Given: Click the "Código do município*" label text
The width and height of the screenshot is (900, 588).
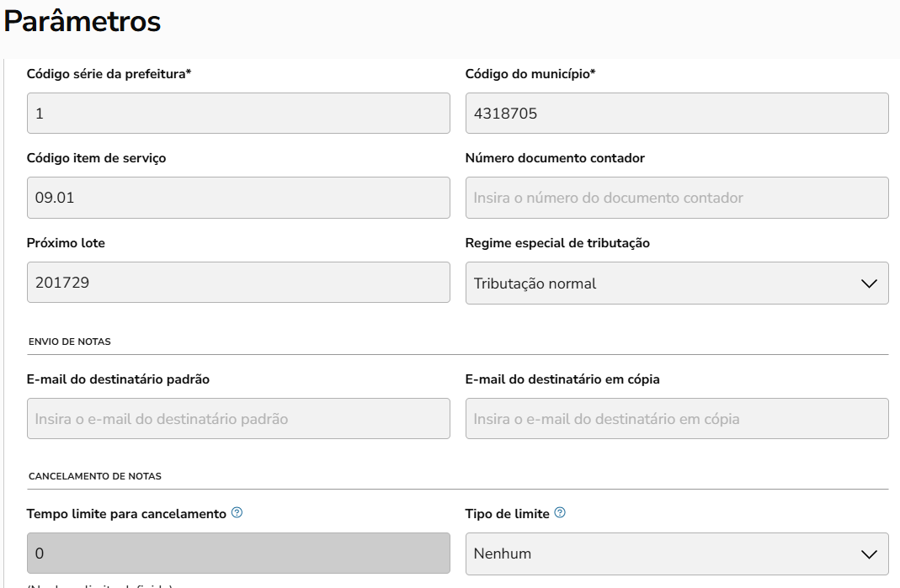Looking at the screenshot, I should click(530, 74).
